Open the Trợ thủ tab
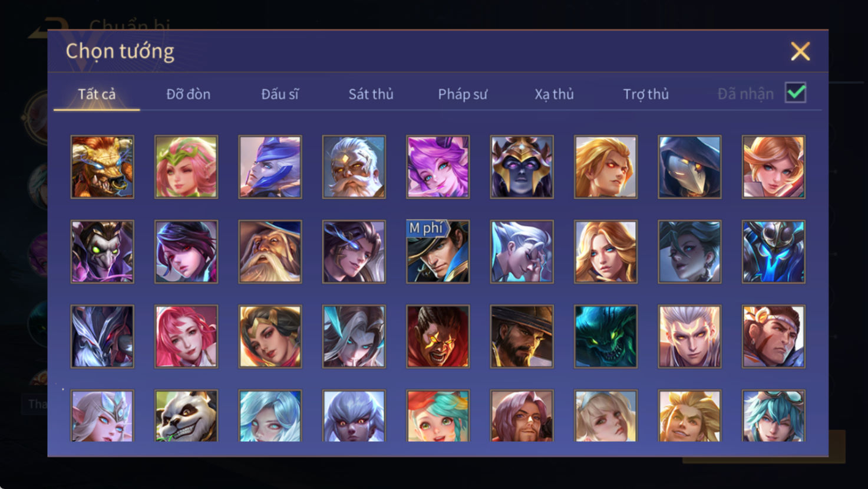 tap(646, 94)
